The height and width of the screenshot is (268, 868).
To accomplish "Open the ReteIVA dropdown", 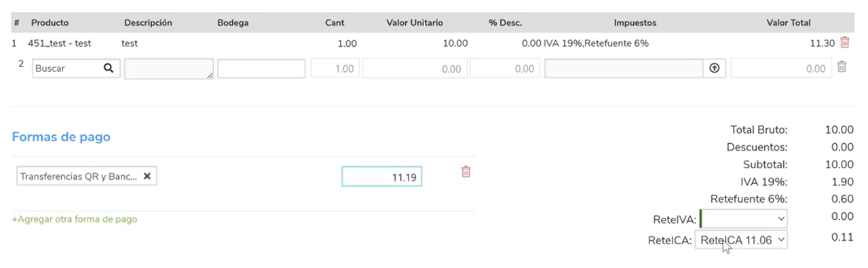I will click(743, 218).
